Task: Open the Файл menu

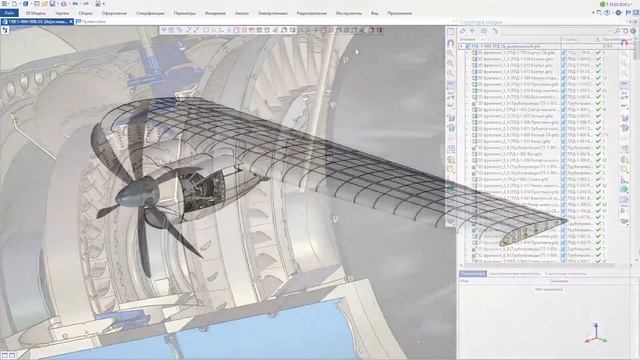Action: coord(9,13)
